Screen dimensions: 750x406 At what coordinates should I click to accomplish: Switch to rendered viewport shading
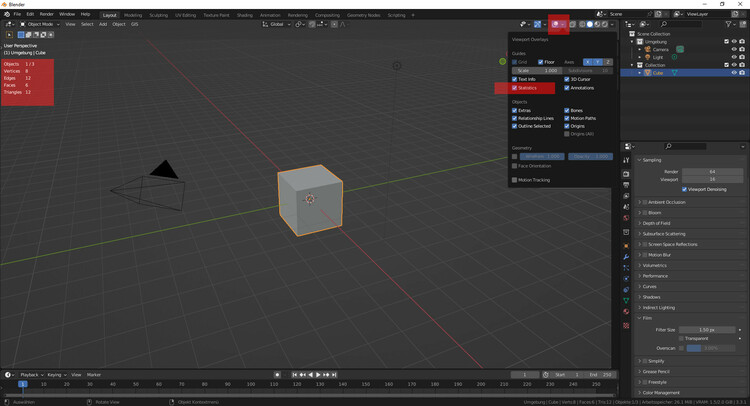[x=605, y=24]
